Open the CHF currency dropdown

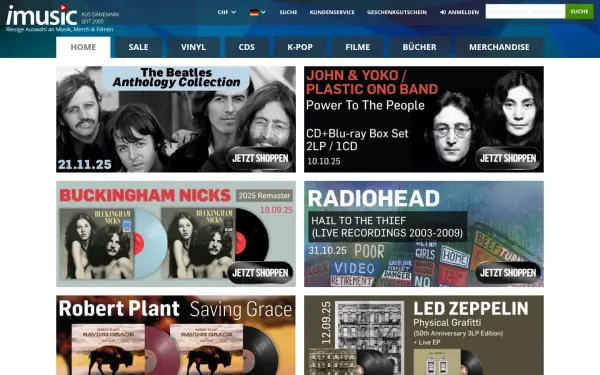click(227, 12)
